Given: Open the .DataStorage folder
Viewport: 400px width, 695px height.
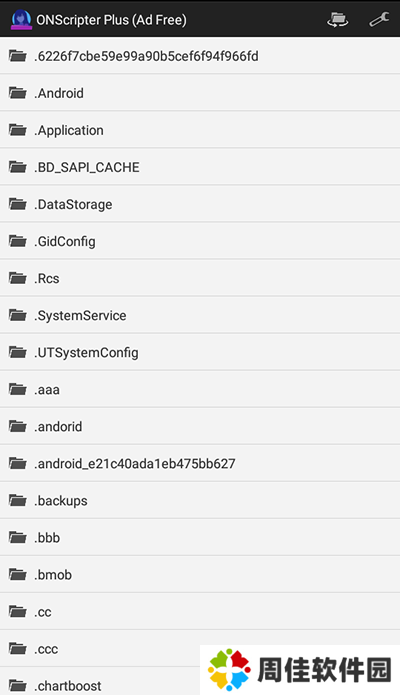Looking at the screenshot, I should coord(200,204).
